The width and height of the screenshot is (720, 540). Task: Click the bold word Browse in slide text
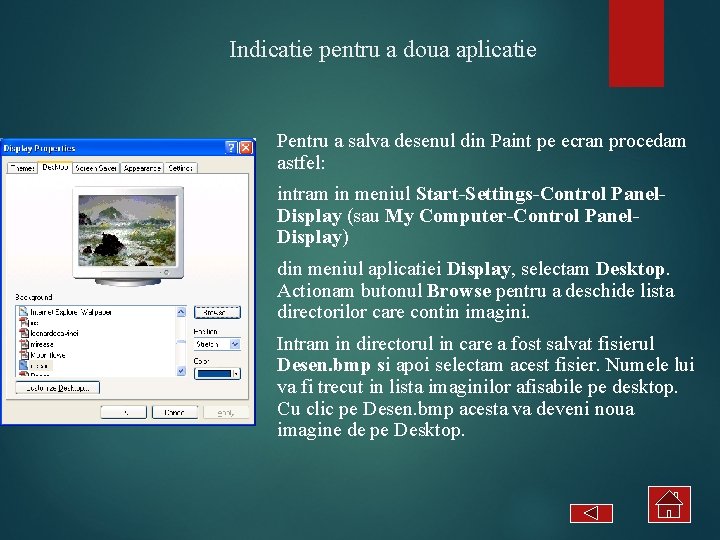(459, 291)
